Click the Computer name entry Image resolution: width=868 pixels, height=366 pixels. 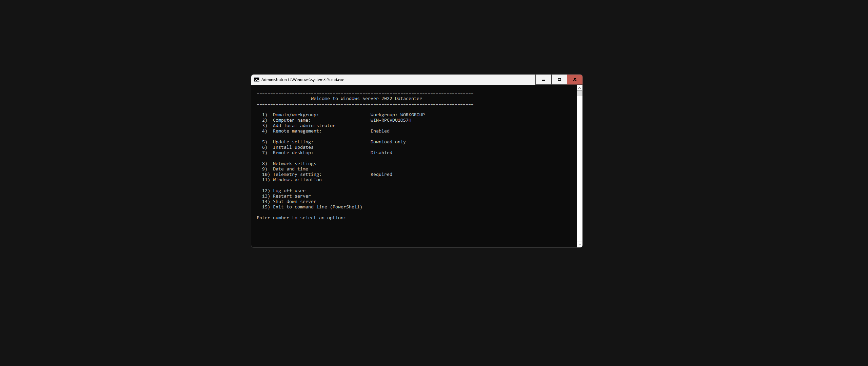292,120
